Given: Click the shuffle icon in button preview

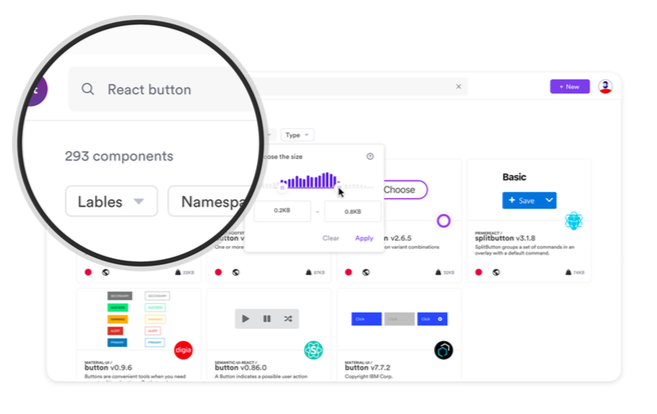Looking at the screenshot, I should pyautogui.click(x=288, y=319).
